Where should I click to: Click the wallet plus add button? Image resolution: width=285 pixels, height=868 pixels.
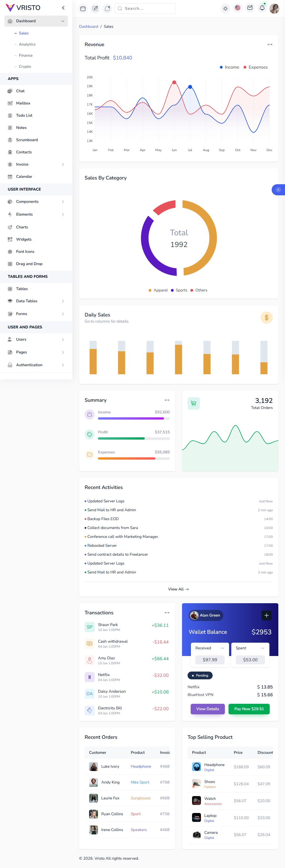[266, 615]
